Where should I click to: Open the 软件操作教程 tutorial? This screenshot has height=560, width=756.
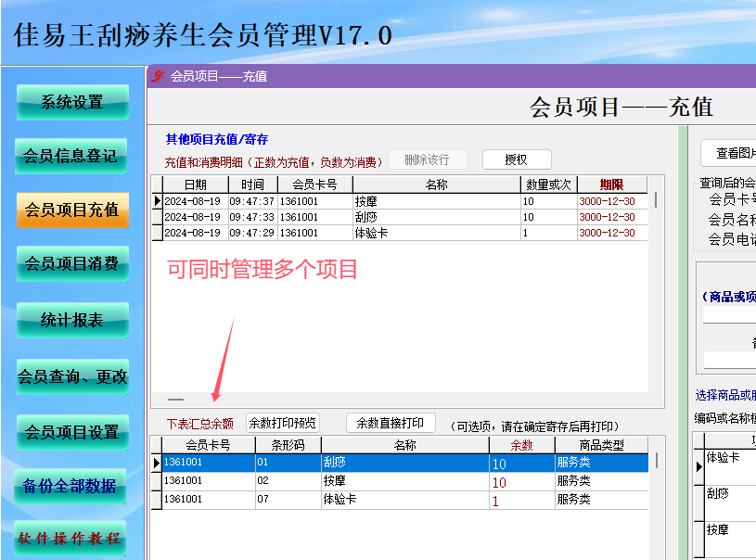pos(70,539)
